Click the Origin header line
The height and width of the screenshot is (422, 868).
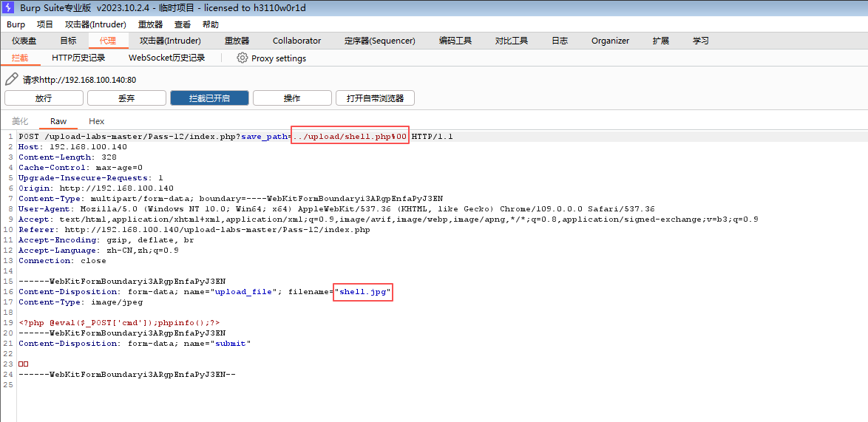[x=96, y=188]
